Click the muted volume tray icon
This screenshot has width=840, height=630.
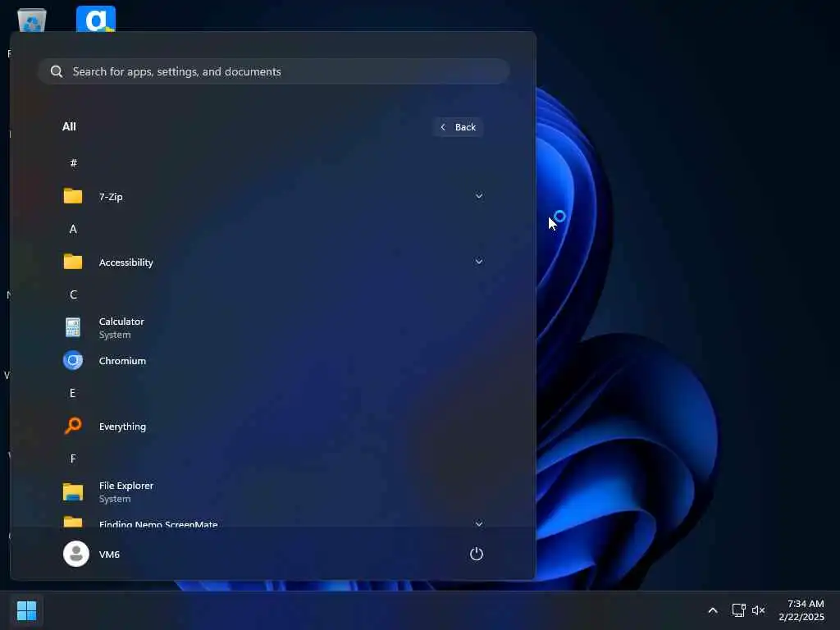pos(758,610)
